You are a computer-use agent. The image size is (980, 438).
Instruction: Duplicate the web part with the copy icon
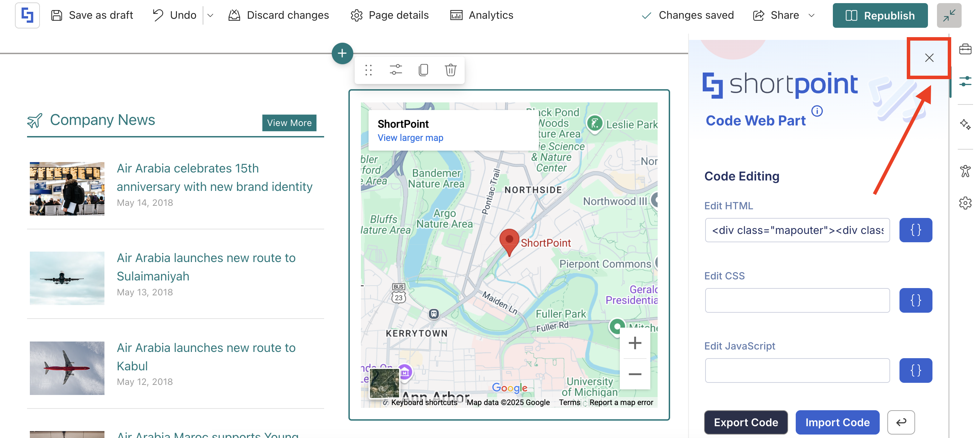(x=423, y=70)
